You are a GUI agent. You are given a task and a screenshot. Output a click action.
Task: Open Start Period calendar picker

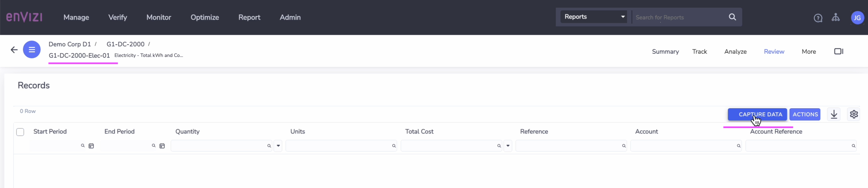[x=91, y=146]
